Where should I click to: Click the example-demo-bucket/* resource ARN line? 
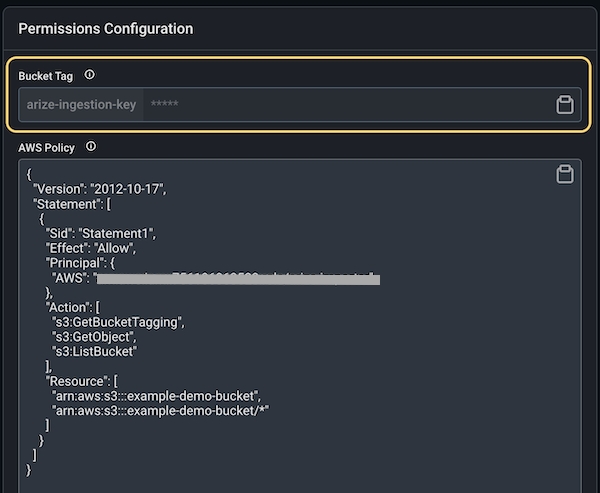tap(161, 410)
